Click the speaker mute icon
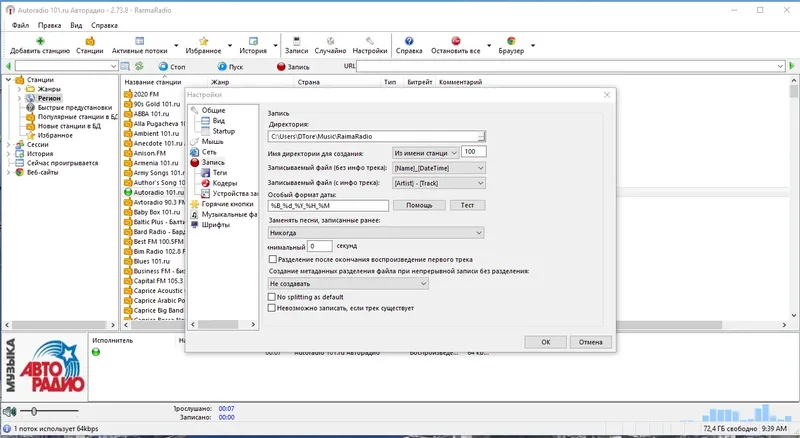 (9, 411)
